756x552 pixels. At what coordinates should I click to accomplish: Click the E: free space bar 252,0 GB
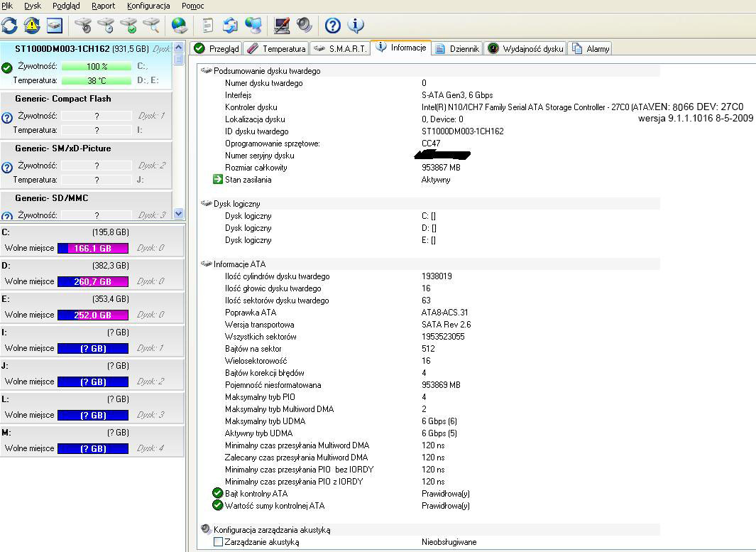coord(93,315)
